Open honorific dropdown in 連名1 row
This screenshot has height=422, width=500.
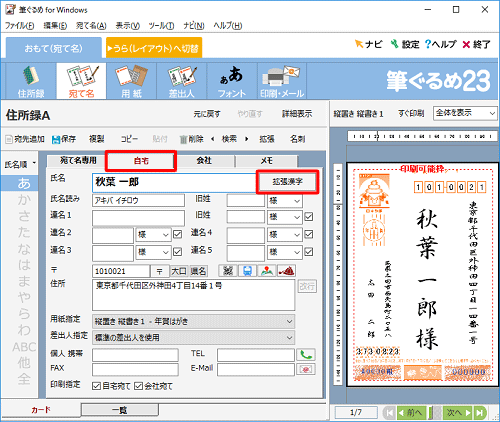click(284, 217)
